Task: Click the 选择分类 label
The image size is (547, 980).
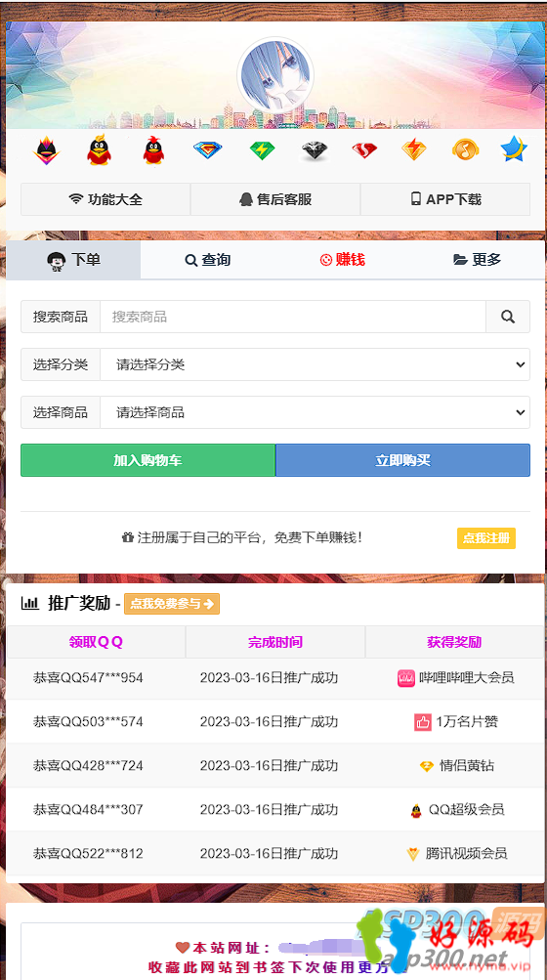Action: tap(61, 364)
